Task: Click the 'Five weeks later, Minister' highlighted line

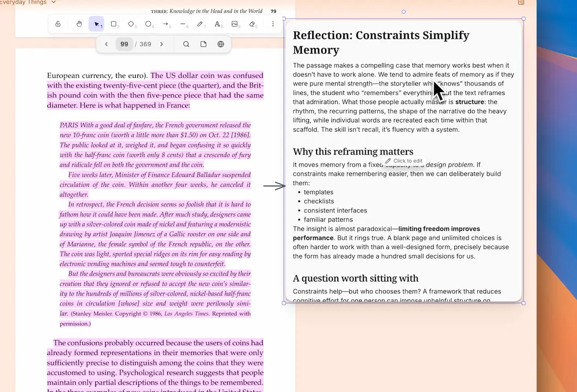Action: (159, 175)
